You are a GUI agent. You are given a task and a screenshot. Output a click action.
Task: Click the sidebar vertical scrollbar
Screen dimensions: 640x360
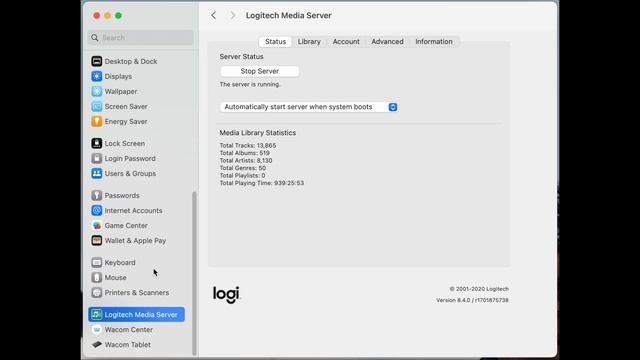pos(194,273)
